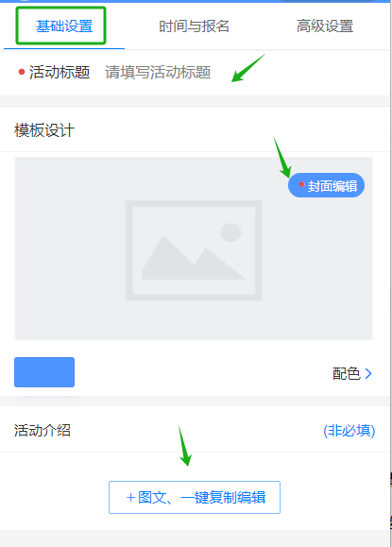This screenshot has width=392, height=547.
Task: Click the 封面编辑 button
Action: [x=326, y=185]
